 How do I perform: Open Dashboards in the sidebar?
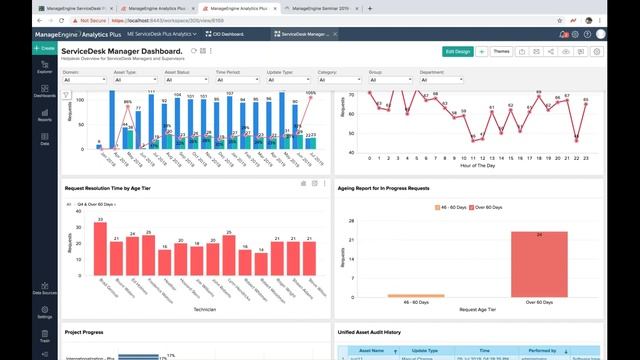(x=44, y=91)
